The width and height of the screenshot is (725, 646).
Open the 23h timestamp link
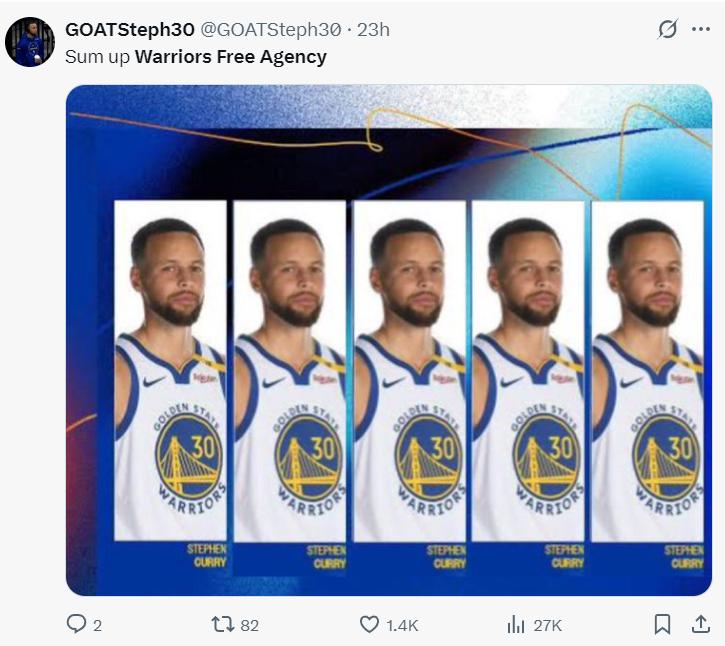click(x=374, y=30)
